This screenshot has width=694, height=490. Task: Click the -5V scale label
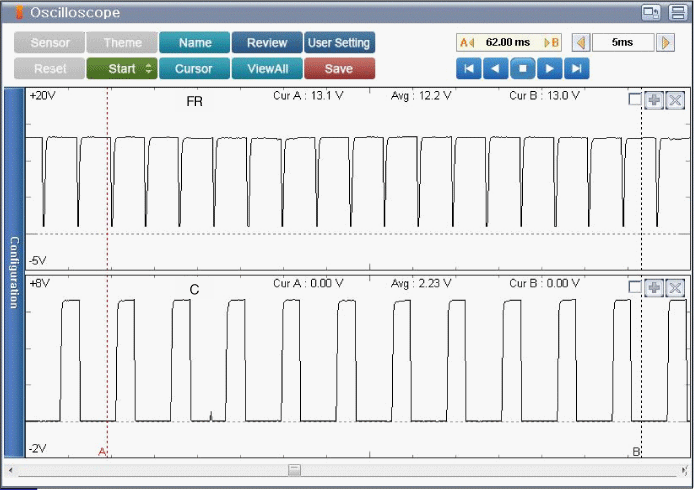[x=38, y=260]
